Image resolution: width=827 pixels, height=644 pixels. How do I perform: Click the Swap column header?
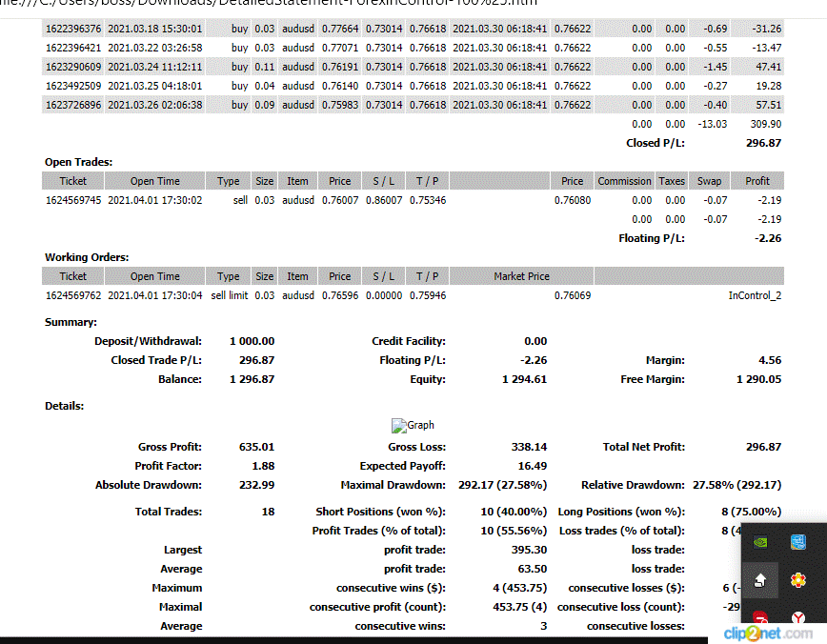(710, 181)
